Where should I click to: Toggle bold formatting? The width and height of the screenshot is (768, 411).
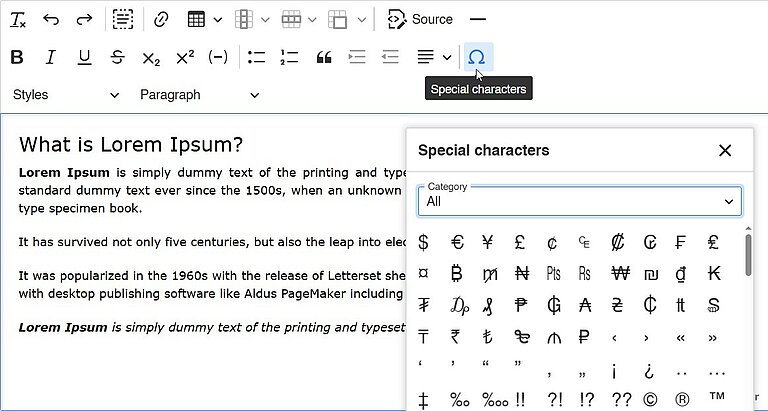[17, 57]
